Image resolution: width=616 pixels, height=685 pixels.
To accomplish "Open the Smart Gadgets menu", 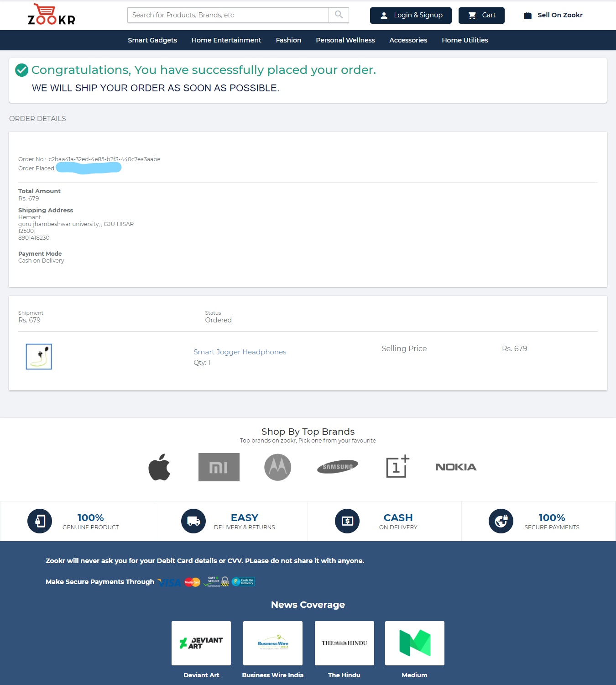I will [x=152, y=40].
